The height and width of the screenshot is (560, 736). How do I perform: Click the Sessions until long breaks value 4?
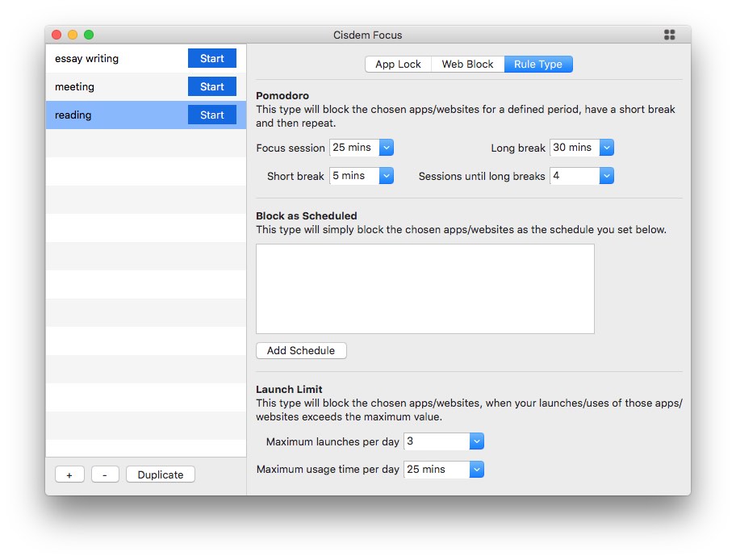pyautogui.click(x=575, y=176)
